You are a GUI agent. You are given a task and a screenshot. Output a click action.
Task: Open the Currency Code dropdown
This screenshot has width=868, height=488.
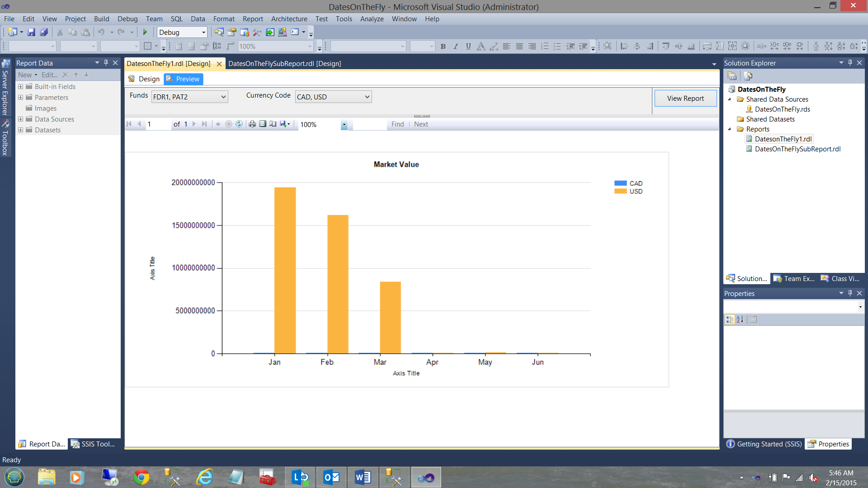pyautogui.click(x=367, y=97)
